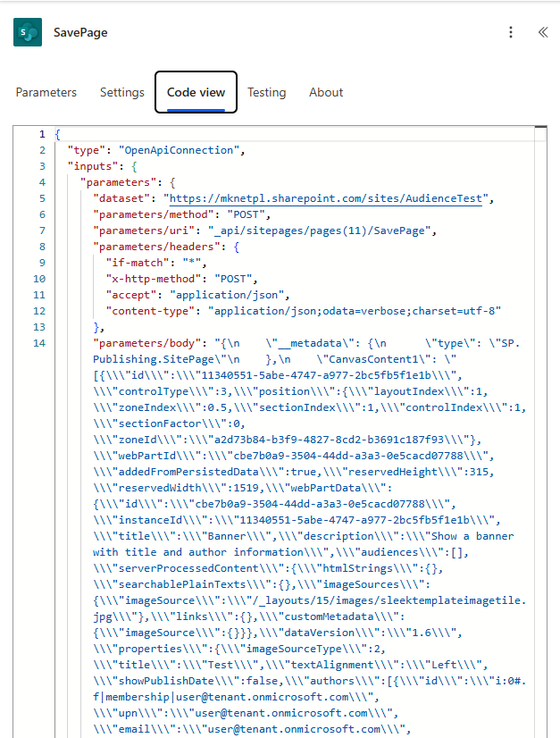
Task: Open the About tab
Action: [326, 92]
